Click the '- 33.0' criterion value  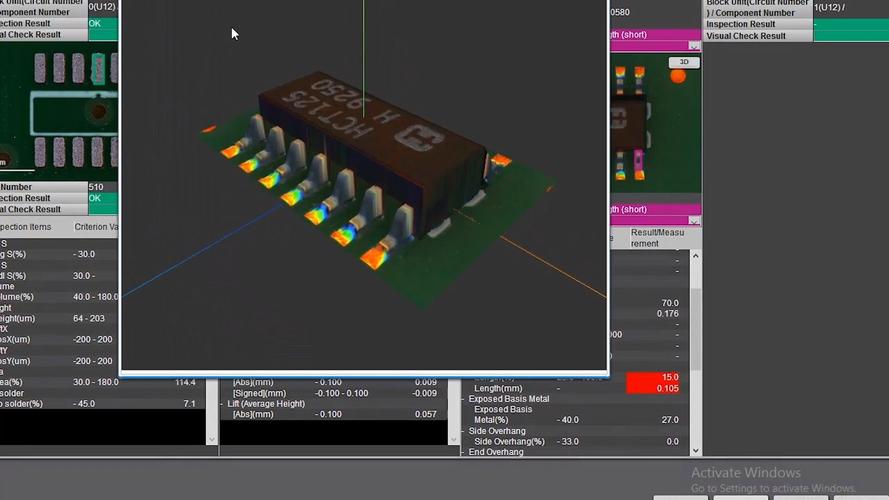pyautogui.click(x=568, y=442)
